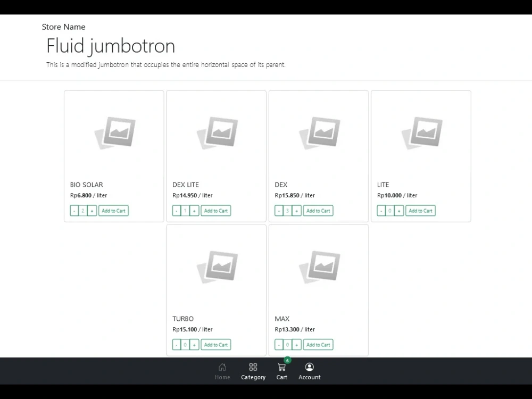Add the Rp10.000 LITE product to cart
The width and height of the screenshot is (532, 399).
420,211
